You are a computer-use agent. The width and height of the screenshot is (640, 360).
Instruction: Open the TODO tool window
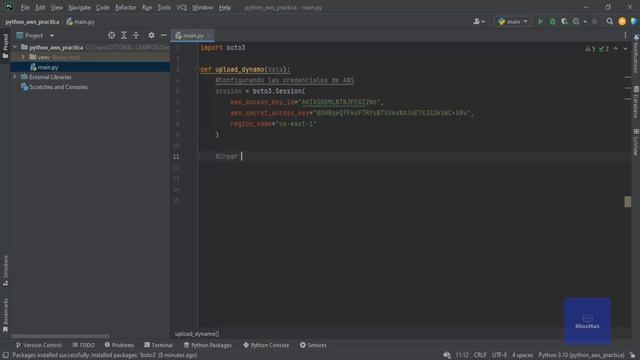coord(83,345)
